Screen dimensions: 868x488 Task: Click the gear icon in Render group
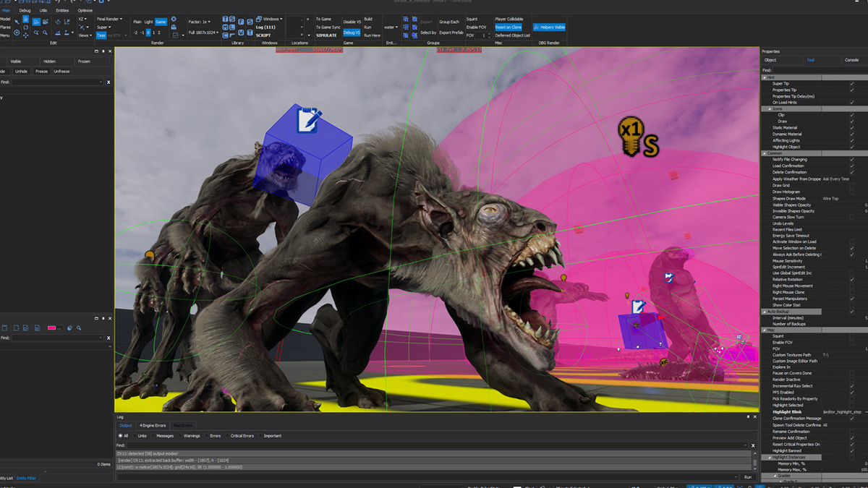point(174,20)
